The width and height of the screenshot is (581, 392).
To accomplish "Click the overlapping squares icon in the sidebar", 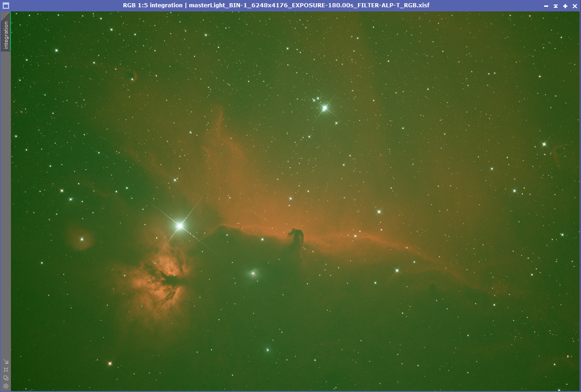I will (x=6, y=378).
